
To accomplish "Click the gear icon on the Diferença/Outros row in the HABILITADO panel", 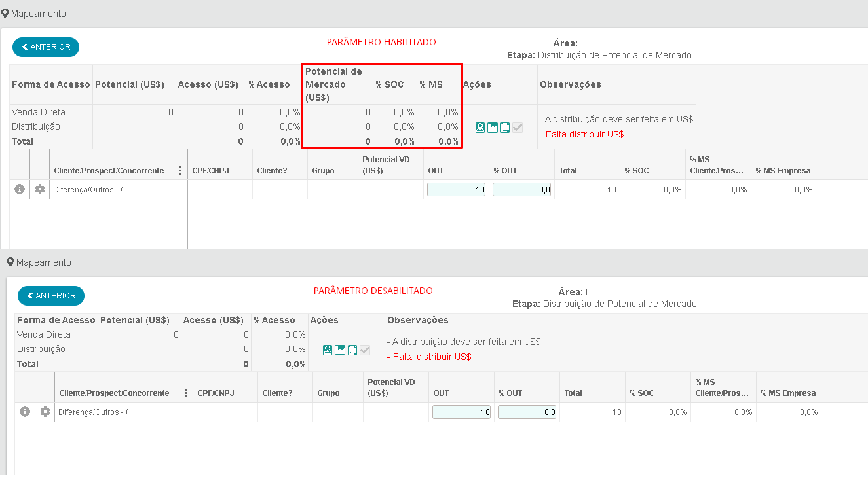I will coord(40,189).
